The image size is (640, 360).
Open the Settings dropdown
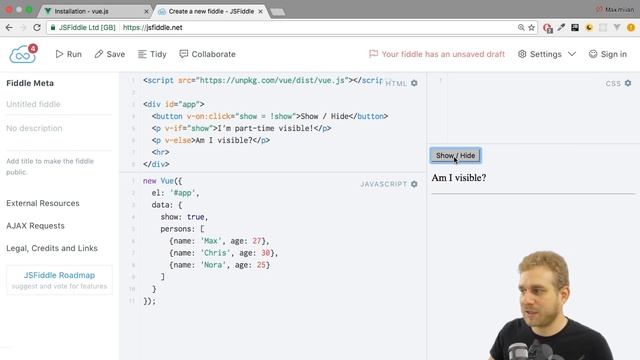point(547,54)
